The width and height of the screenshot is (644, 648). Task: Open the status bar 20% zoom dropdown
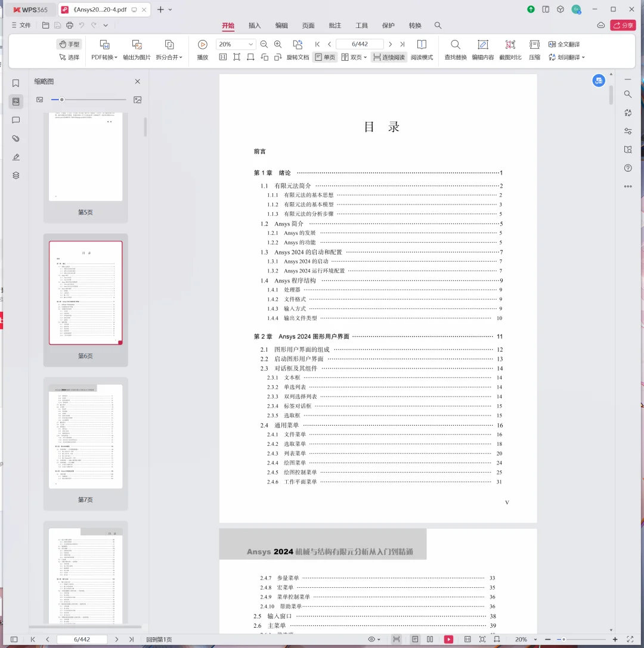coord(526,639)
